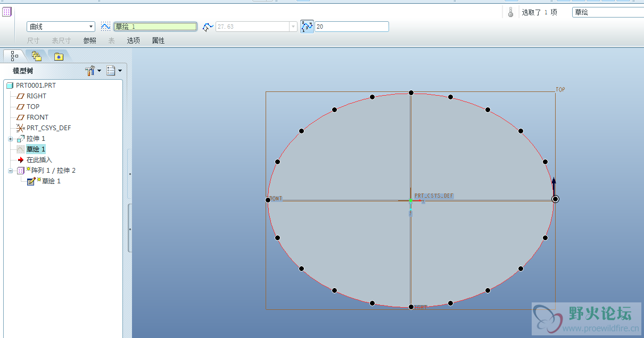Viewport: 644px width, 338px height.
Task: Select the FRONT datum plane in model tree
Action: 37,117
